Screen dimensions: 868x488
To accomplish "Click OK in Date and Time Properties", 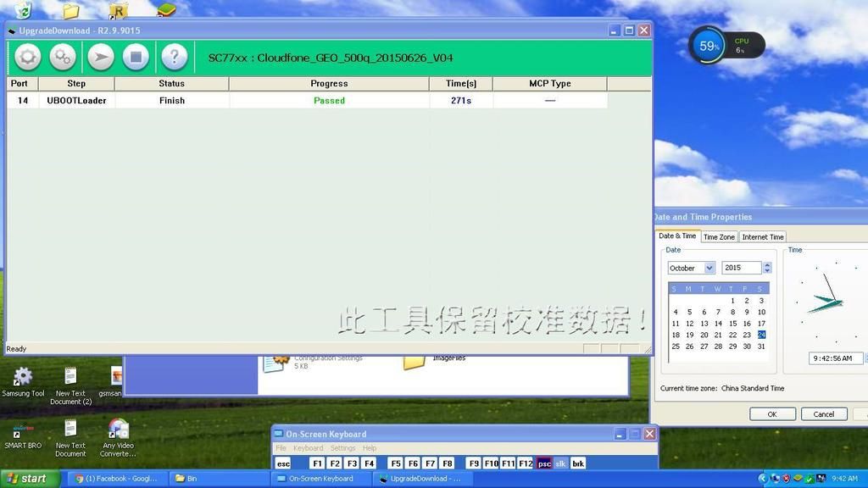I will 771,414.
